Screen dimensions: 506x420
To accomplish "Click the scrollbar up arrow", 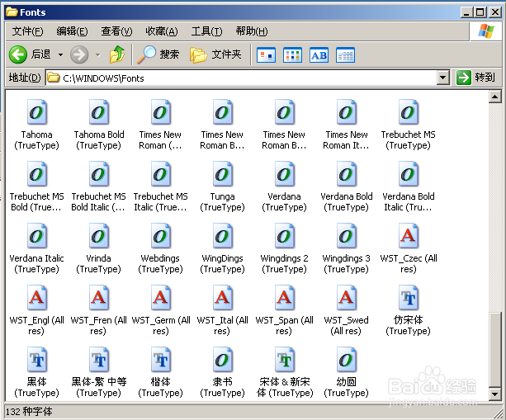I will click(494, 97).
